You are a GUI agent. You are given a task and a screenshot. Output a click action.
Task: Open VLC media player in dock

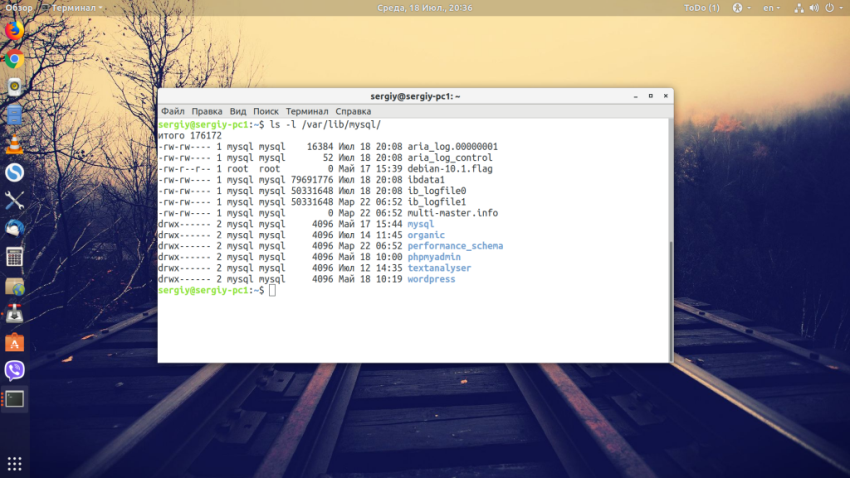14,144
